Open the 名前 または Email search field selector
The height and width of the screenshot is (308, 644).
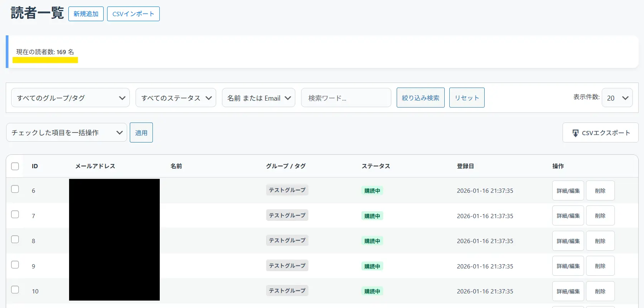(x=258, y=98)
